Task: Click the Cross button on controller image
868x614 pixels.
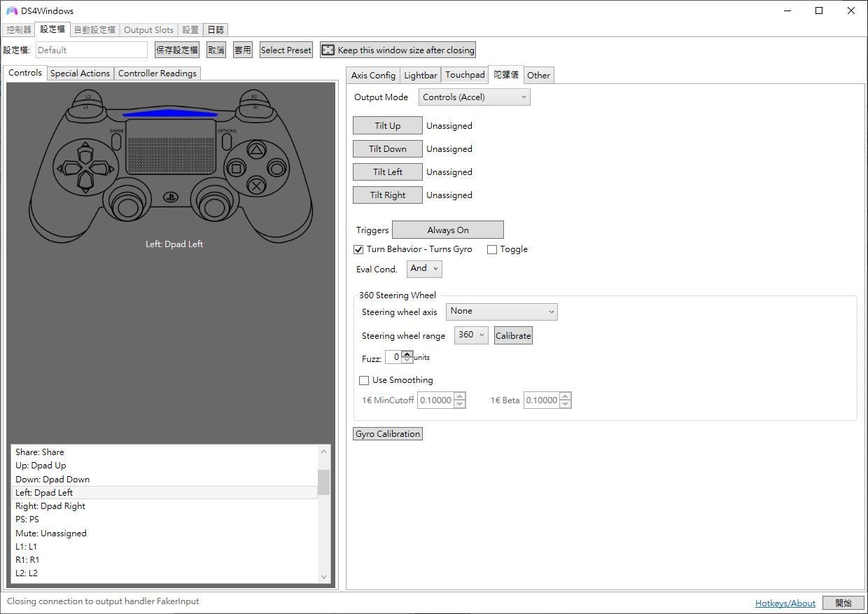Action: 257,186
